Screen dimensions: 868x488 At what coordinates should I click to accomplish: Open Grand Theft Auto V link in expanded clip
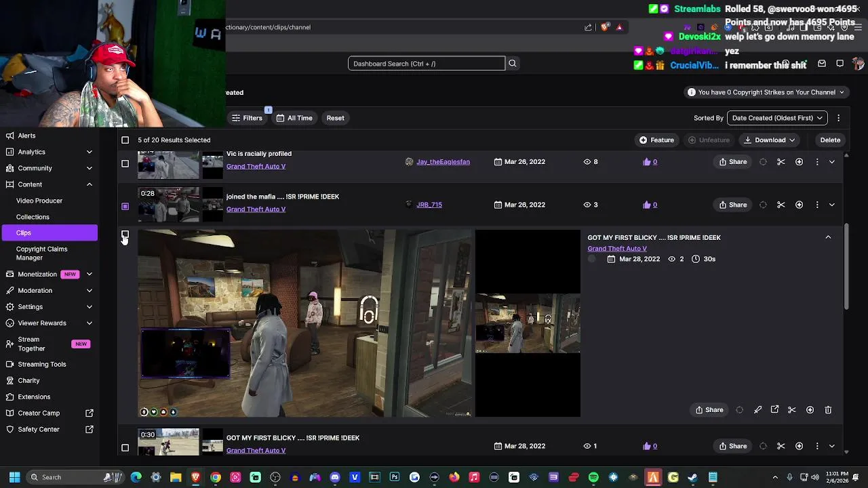click(617, 249)
